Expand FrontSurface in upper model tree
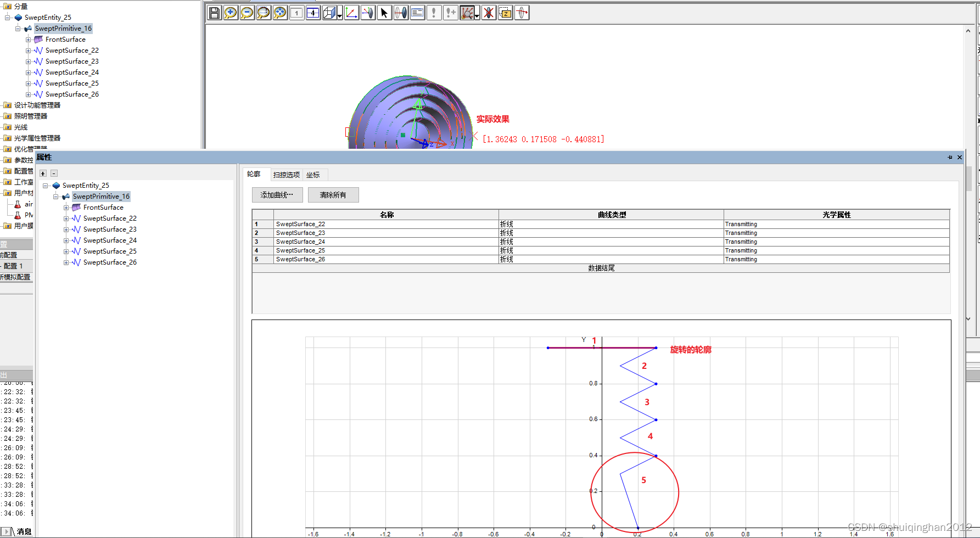Viewport: 980px width, 538px height. coord(29,40)
